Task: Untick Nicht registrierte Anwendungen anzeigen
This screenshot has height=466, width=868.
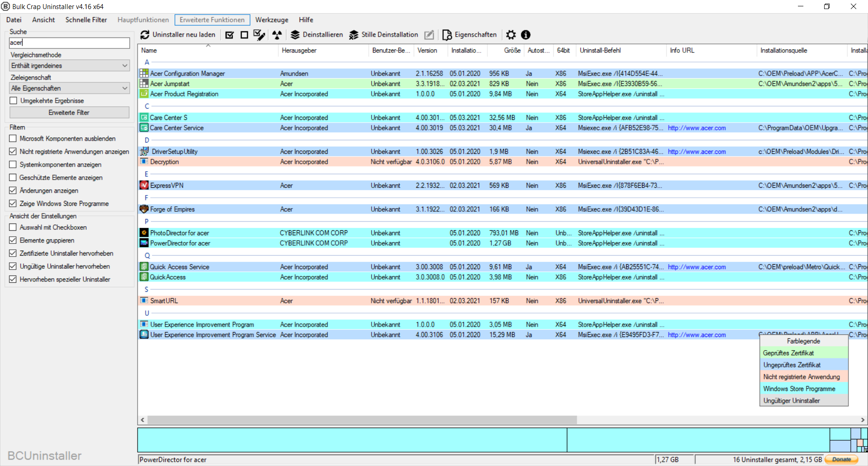Action: [13, 152]
